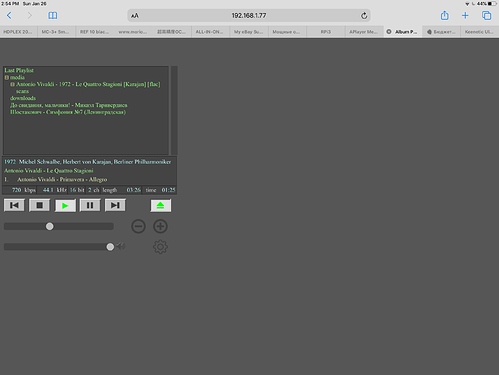Pause the current track
The image size is (499, 375).
[90, 205]
